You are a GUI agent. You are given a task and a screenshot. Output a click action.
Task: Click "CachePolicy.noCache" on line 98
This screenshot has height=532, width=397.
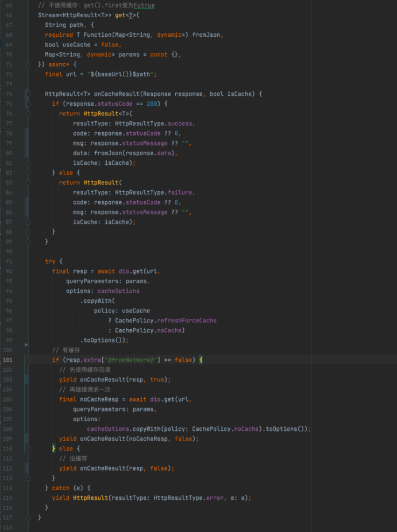click(x=148, y=330)
